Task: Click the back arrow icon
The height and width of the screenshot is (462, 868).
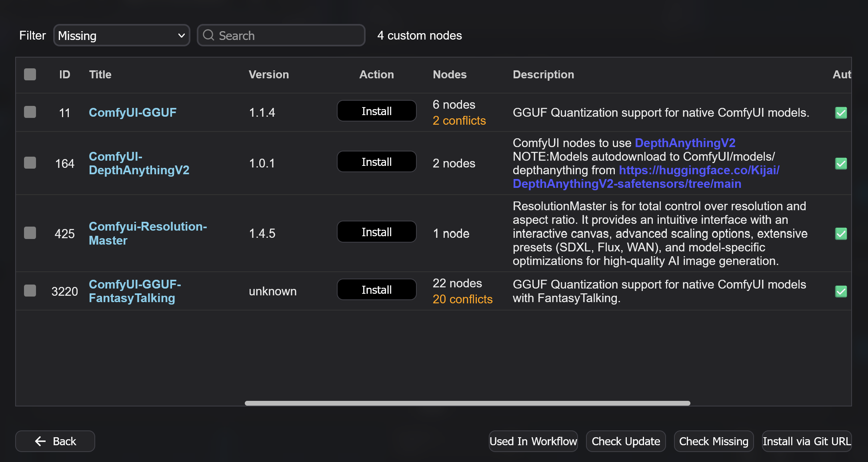Action: pos(40,441)
